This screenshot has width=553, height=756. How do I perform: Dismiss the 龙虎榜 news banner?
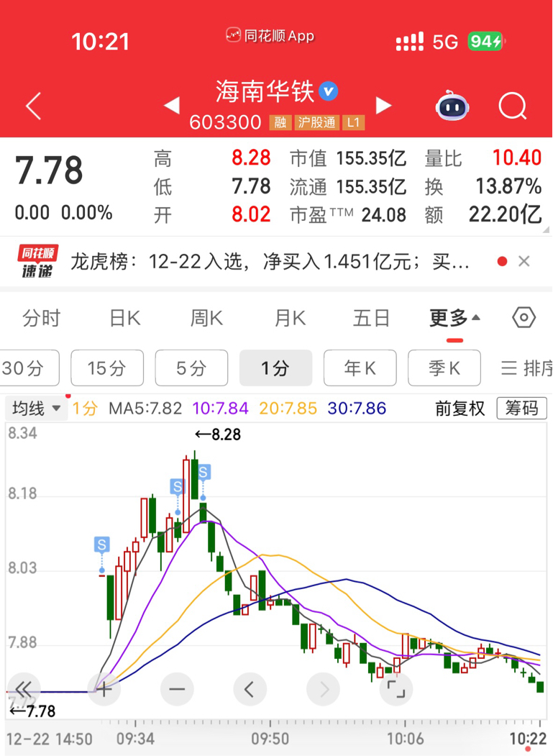pos(524,261)
